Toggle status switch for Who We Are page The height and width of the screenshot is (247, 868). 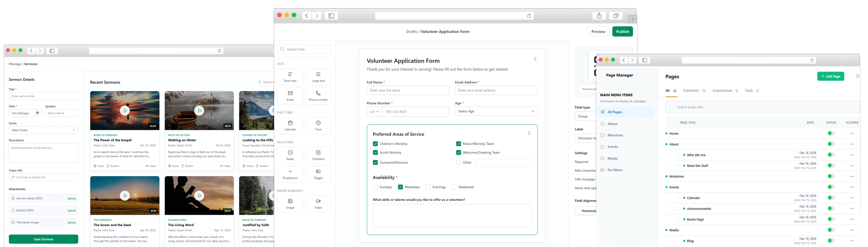[x=831, y=155]
